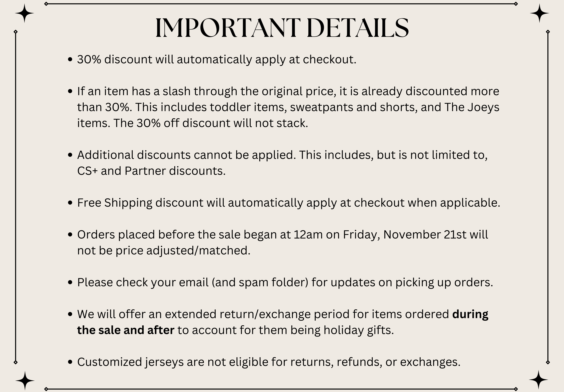Click the 'Customized jerseys are not eligible' line
The width and height of the screenshot is (564, 392).
click(x=269, y=362)
